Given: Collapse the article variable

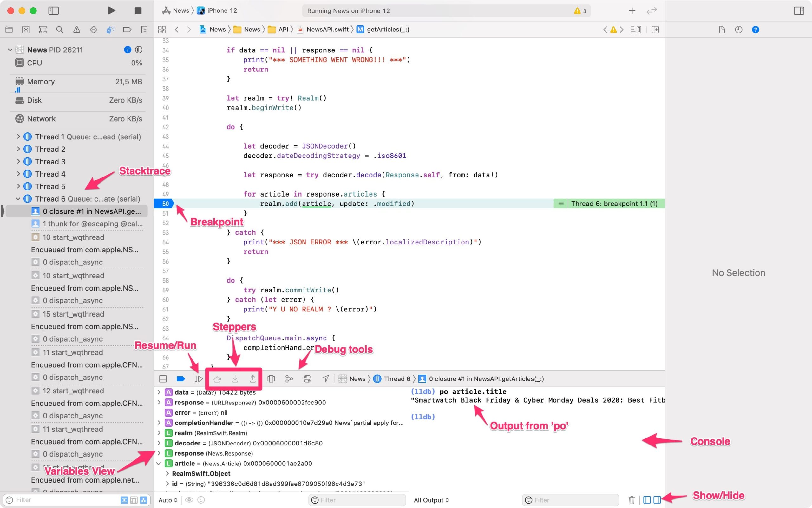Looking at the screenshot, I should pos(159,463).
